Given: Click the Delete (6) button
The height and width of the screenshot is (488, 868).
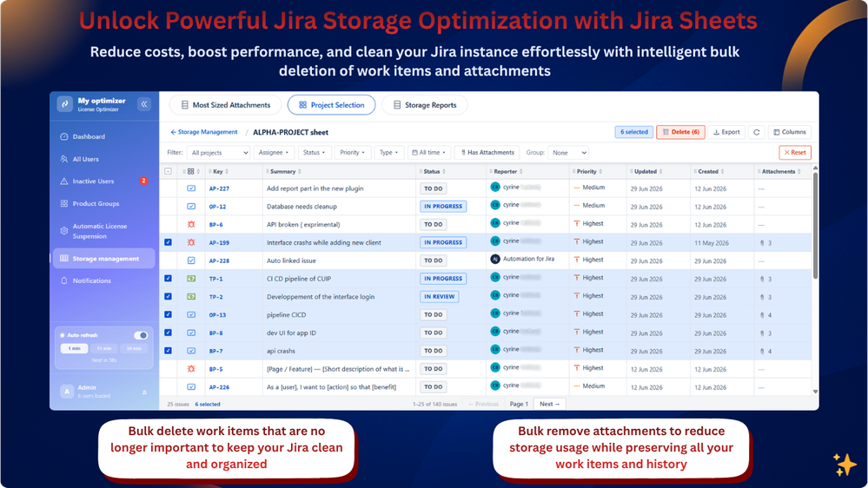Looking at the screenshot, I should 680,132.
